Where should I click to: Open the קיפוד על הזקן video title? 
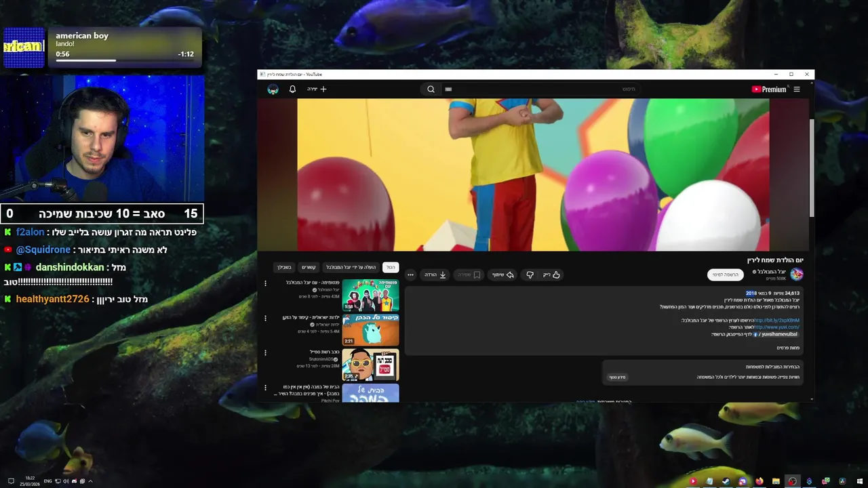click(311, 317)
